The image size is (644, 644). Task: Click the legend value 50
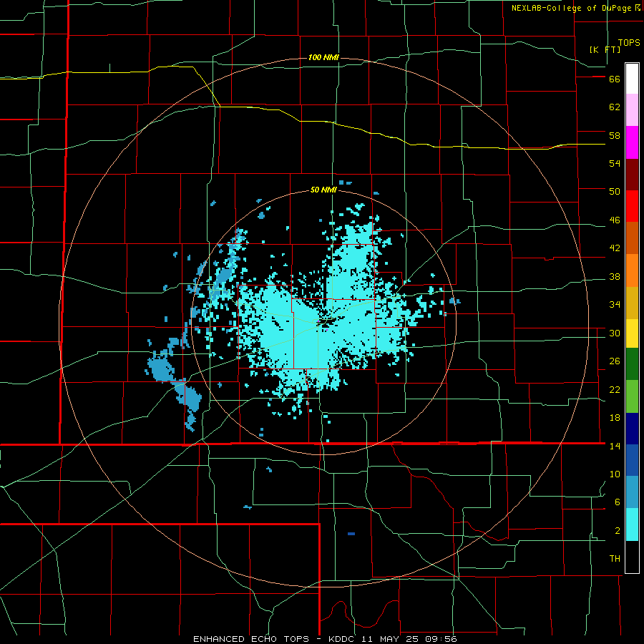[x=615, y=191]
